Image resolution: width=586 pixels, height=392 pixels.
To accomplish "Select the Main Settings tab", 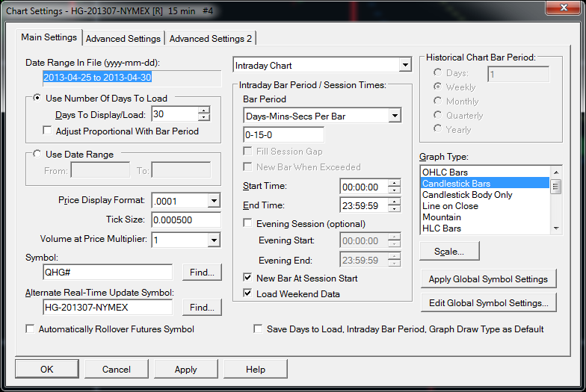I will 49,37.
